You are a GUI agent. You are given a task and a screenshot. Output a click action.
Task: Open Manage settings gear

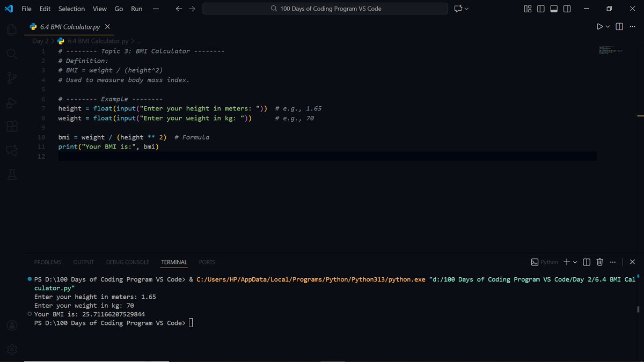12,349
